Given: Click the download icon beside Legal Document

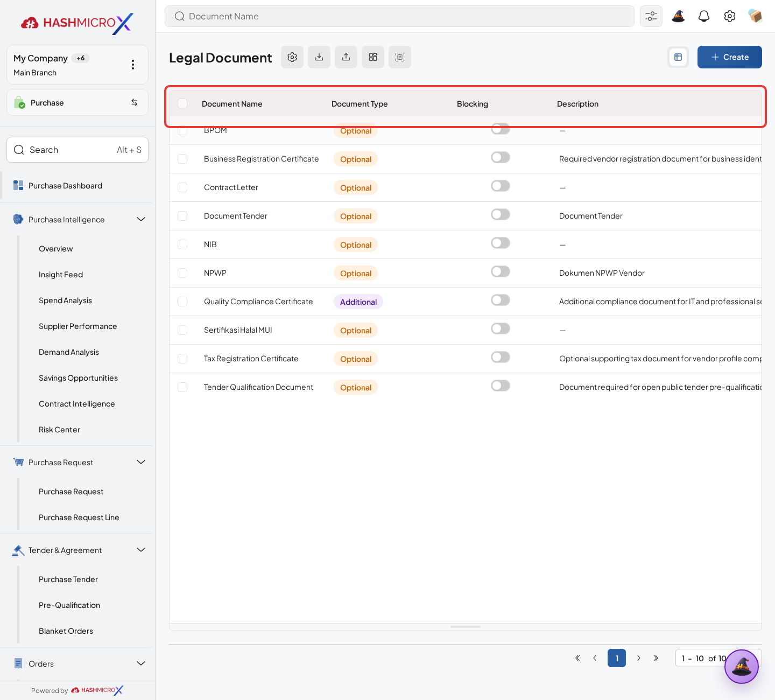Looking at the screenshot, I should 319,57.
